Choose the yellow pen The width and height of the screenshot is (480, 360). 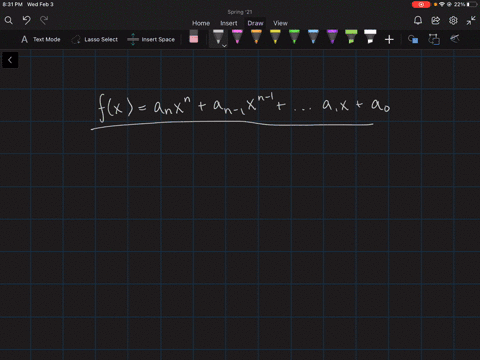275,37
